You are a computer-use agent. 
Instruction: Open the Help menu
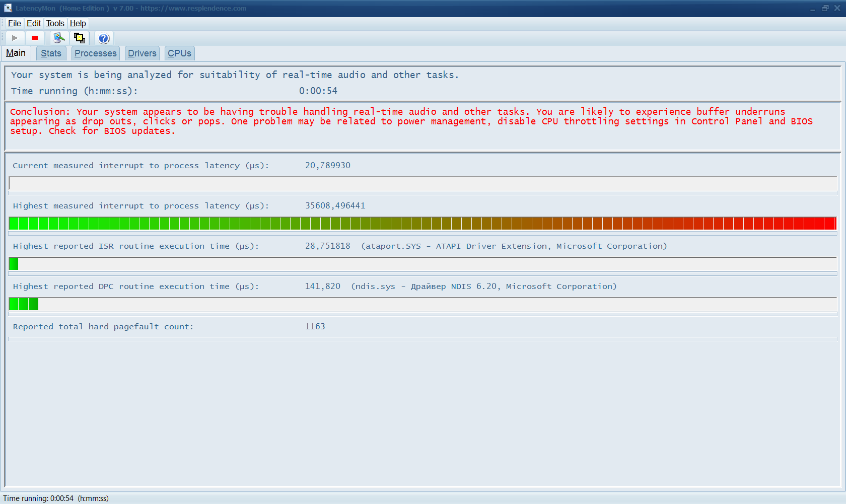(78, 23)
